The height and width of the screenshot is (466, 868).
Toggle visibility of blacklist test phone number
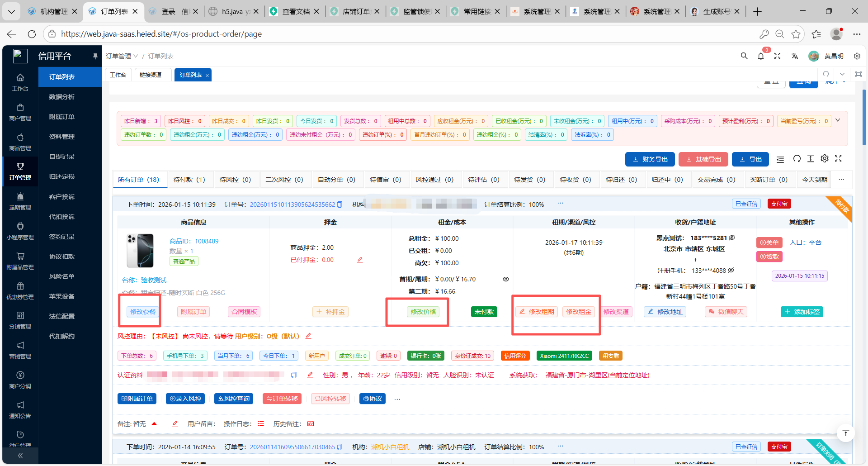[x=732, y=238]
